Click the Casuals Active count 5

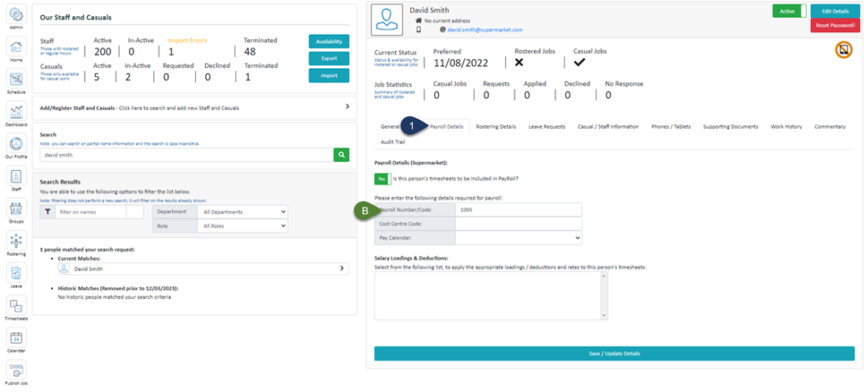tap(97, 77)
